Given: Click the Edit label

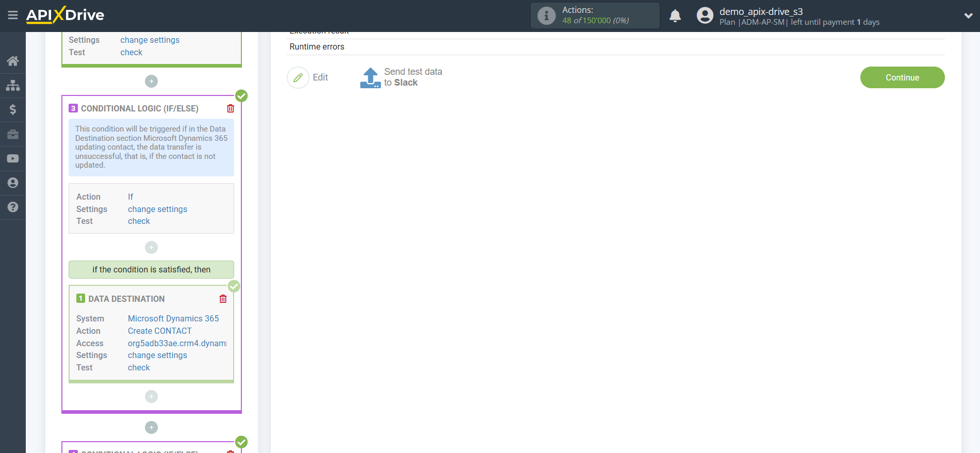Looking at the screenshot, I should (320, 77).
